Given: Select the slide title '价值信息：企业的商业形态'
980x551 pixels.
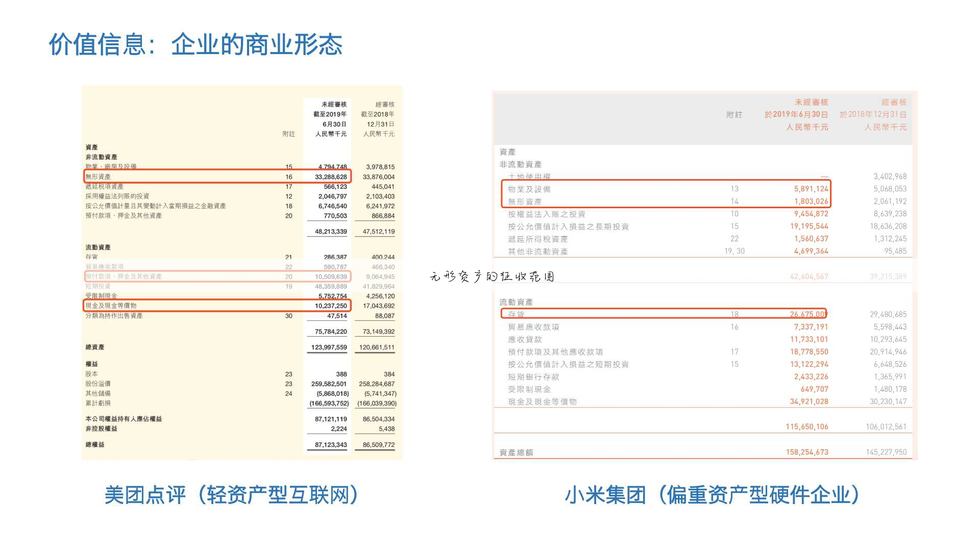Looking at the screenshot, I should pos(195,44).
